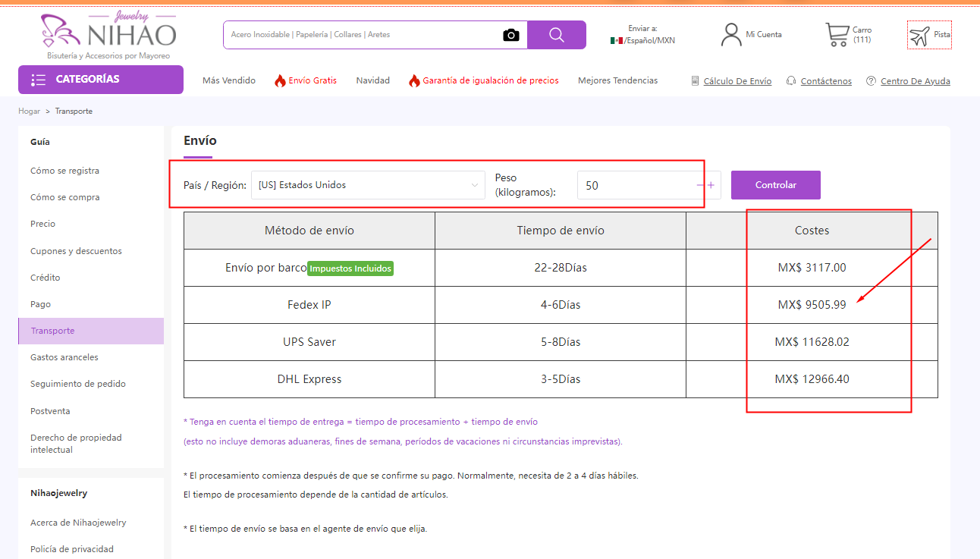Click the 22-28Días shipping time
Viewport: 980px width, 559px height.
(561, 268)
